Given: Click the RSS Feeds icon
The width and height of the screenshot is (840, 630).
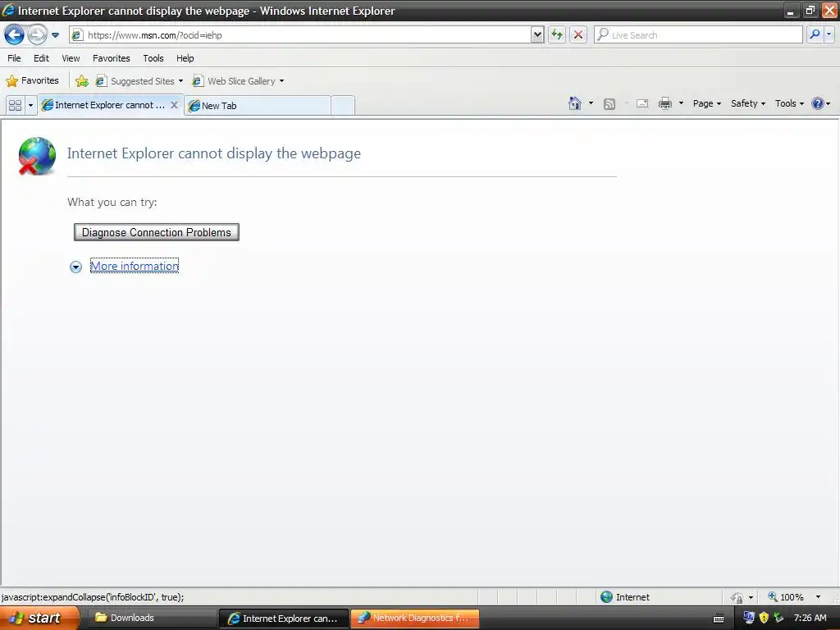Looking at the screenshot, I should tap(609, 104).
